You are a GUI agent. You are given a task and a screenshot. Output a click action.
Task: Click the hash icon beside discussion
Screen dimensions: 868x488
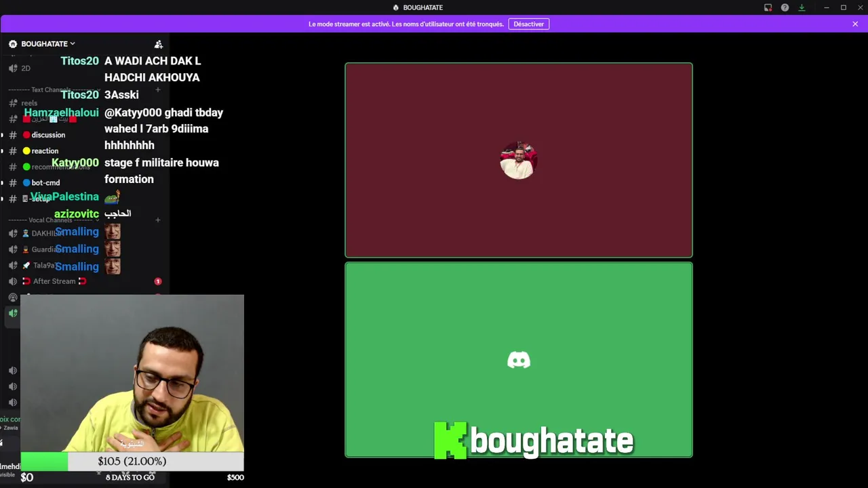(13, 135)
